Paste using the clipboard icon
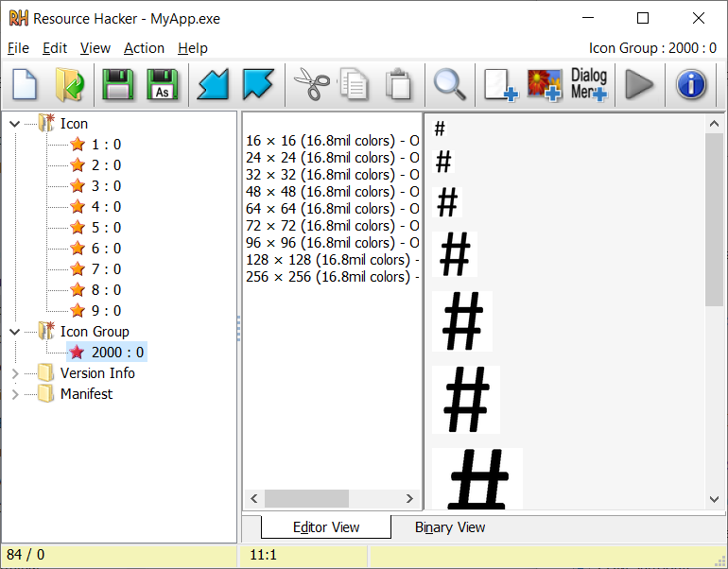The width and height of the screenshot is (728, 569). pos(398,84)
